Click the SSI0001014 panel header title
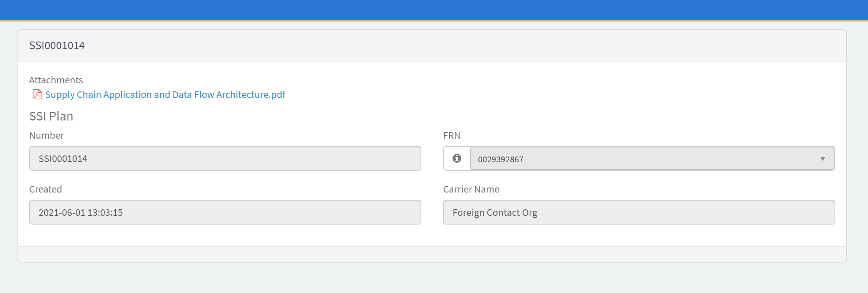 [x=57, y=45]
